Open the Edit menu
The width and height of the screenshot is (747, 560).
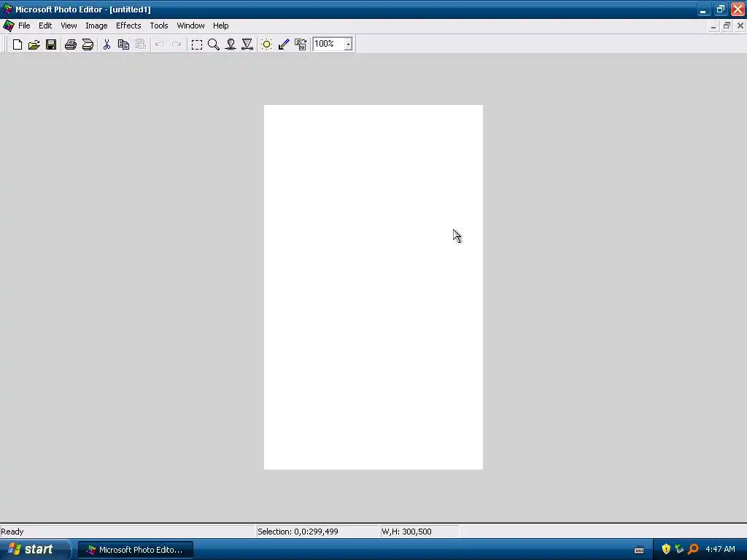pyautogui.click(x=45, y=26)
